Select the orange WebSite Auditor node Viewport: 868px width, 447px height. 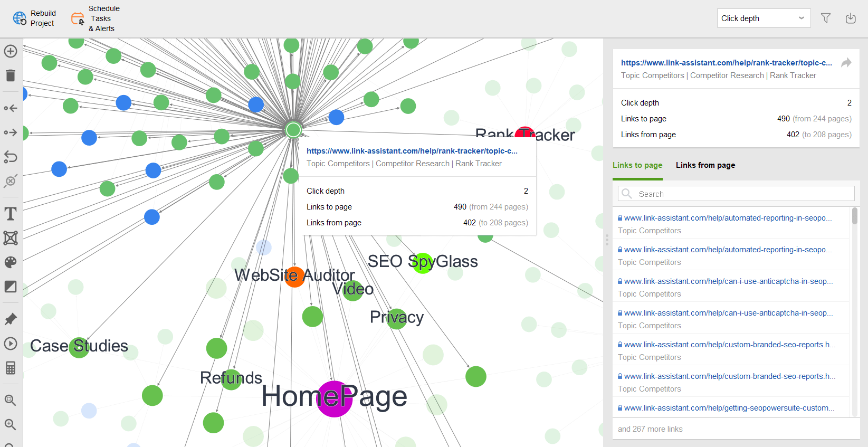click(294, 277)
